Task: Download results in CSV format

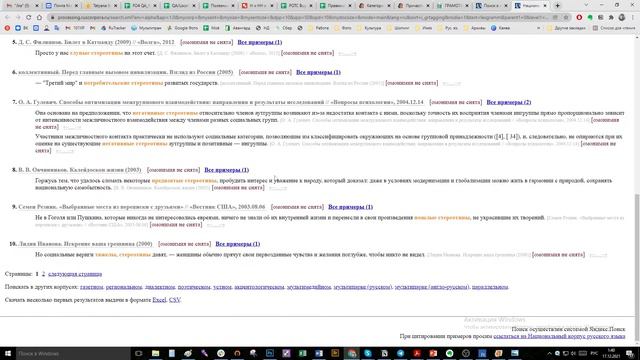Action: click(174, 300)
